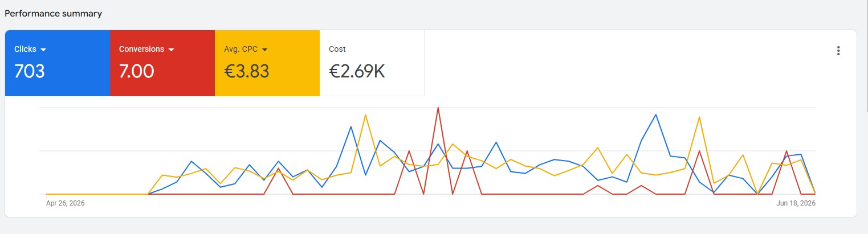Viewport: 868px width, 234px height.
Task: Select the red Conversions metric card
Action: (x=162, y=63)
